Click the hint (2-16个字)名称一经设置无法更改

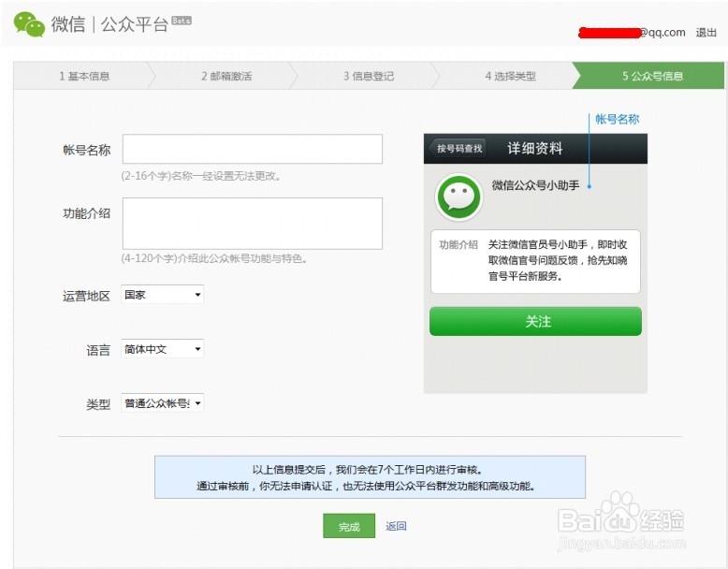(201, 176)
